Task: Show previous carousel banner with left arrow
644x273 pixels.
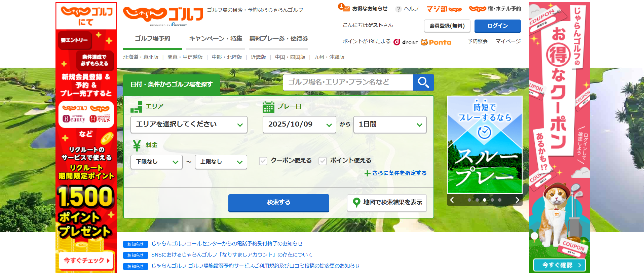Action: tap(452, 200)
